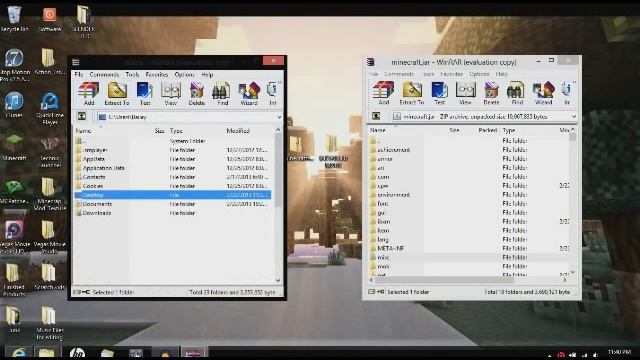Open Options menu in left WinRAR window

184,75
